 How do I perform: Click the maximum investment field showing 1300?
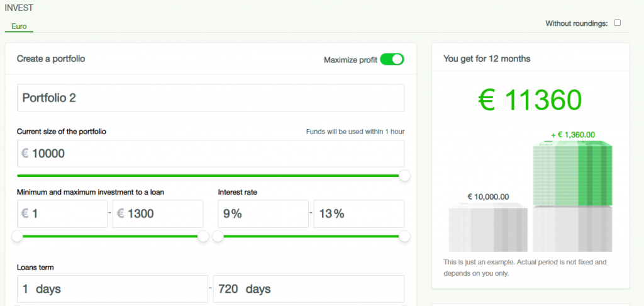[x=157, y=214]
